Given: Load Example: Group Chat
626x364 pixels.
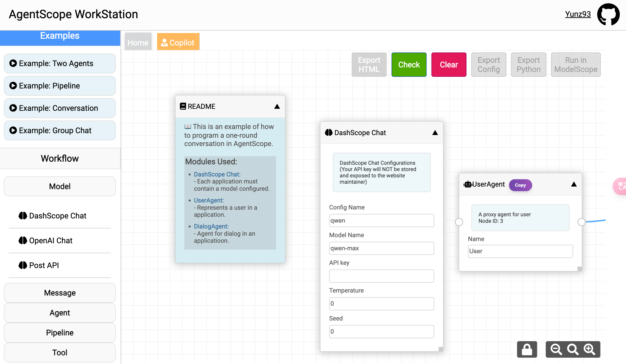Looking at the screenshot, I should tap(60, 130).
